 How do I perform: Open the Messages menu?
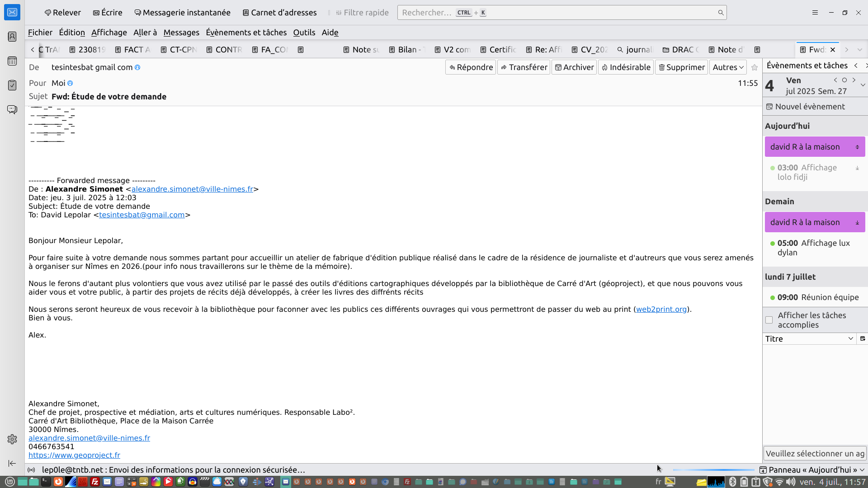tap(181, 33)
